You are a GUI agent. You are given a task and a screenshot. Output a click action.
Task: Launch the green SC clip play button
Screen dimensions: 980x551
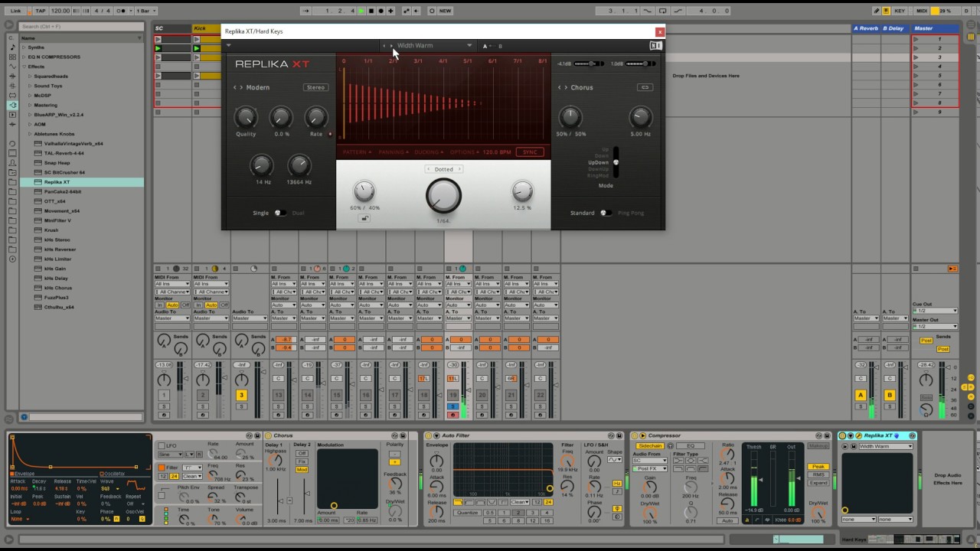tap(158, 48)
